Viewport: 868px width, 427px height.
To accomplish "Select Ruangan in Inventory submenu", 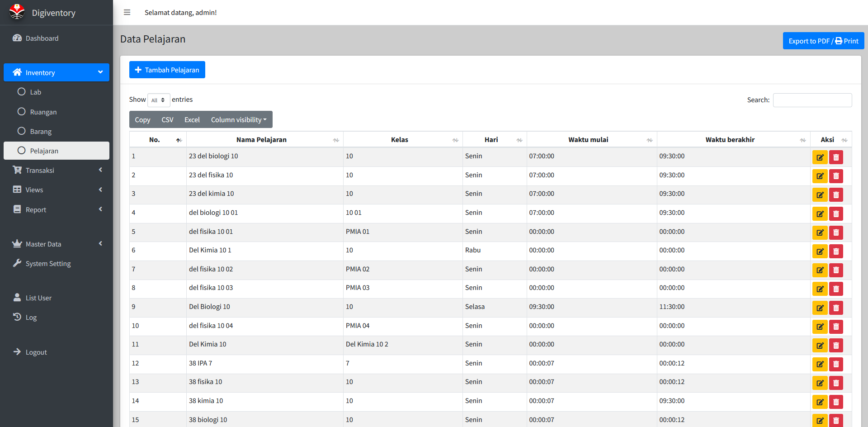I will click(43, 112).
